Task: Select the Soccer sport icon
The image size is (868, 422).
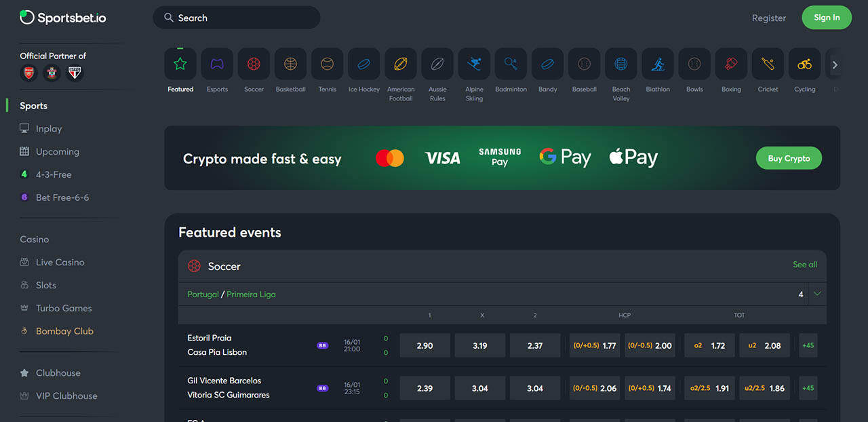Action: (x=254, y=64)
